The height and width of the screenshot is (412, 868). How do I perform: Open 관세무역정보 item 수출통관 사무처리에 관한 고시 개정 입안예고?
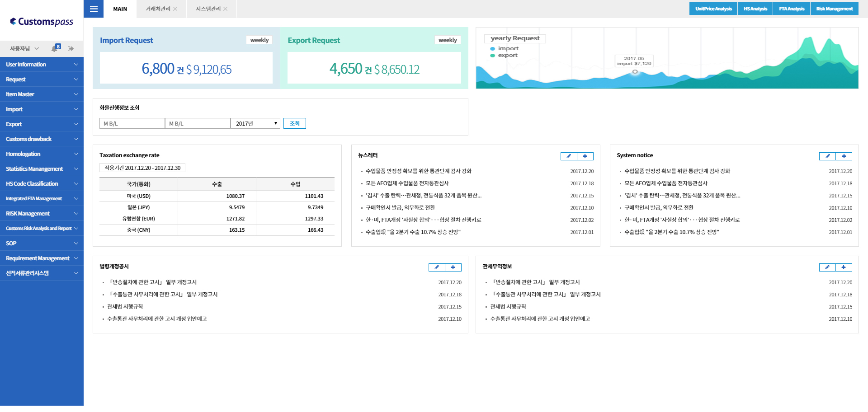[x=540, y=319]
